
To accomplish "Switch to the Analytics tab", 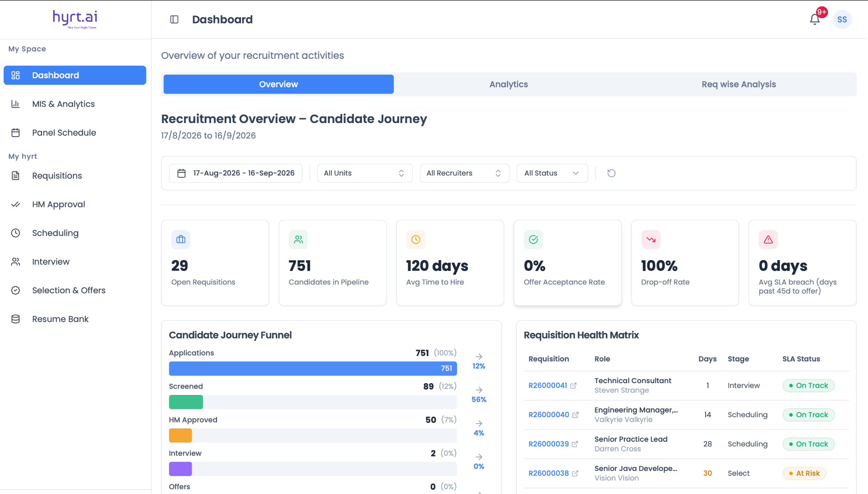I will 509,84.
